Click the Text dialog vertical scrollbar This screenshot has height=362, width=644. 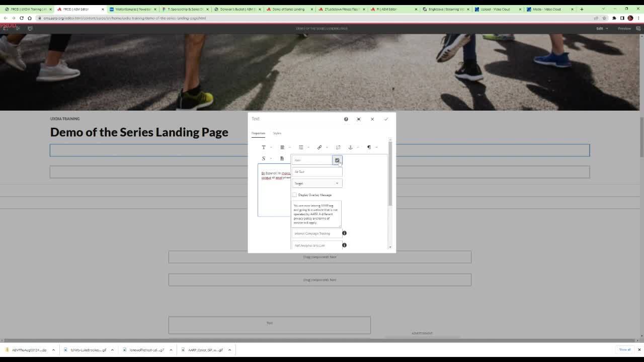click(390, 173)
